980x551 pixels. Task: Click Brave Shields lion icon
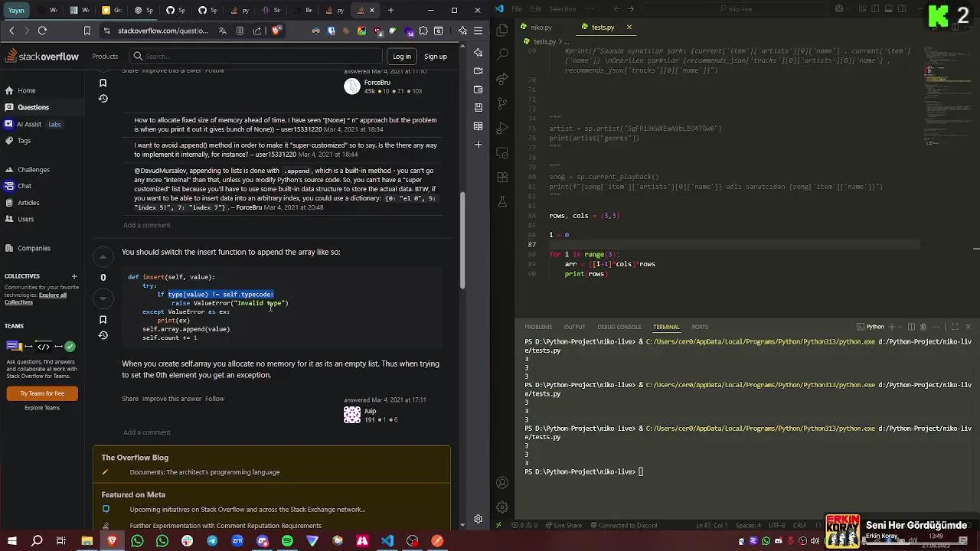276,31
